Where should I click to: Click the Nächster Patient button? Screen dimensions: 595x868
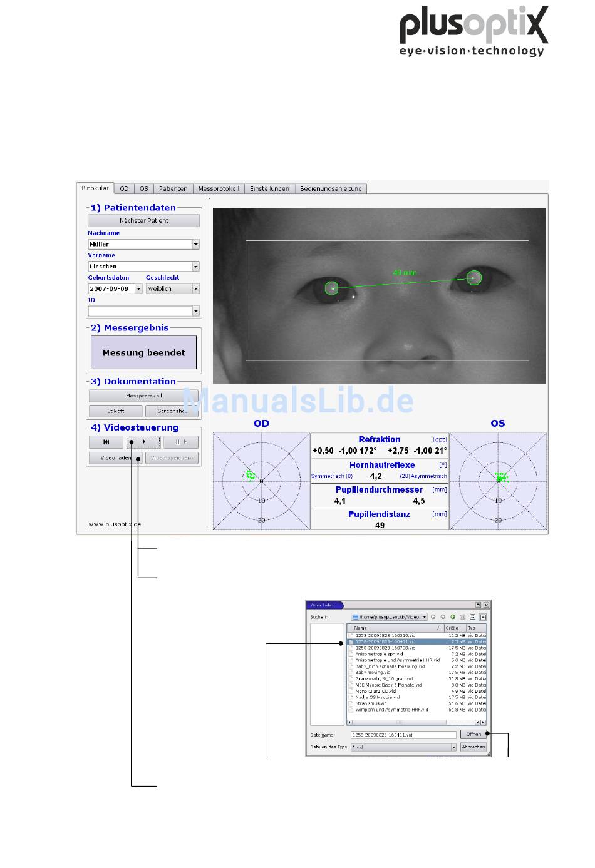click(x=144, y=221)
